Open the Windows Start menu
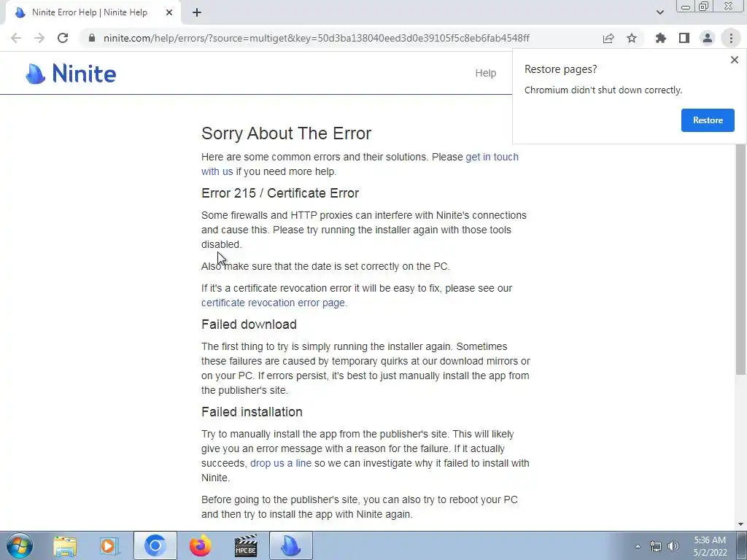Viewport: 747px width, 560px height. click(20, 545)
